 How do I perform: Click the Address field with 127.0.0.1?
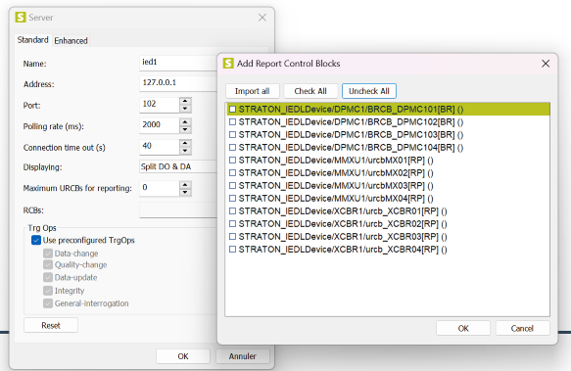click(178, 83)
